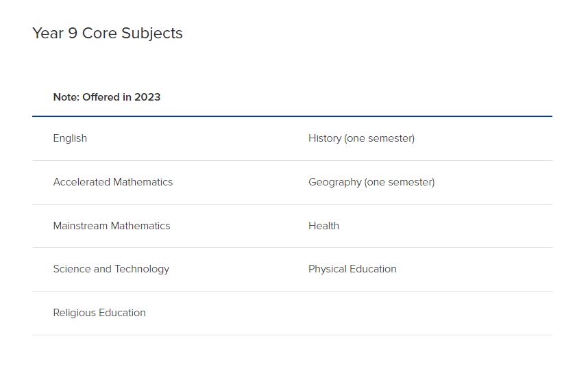Screen dimensions: 588x373
Task: Click the Physical Education entry
Action: (352, 269)
